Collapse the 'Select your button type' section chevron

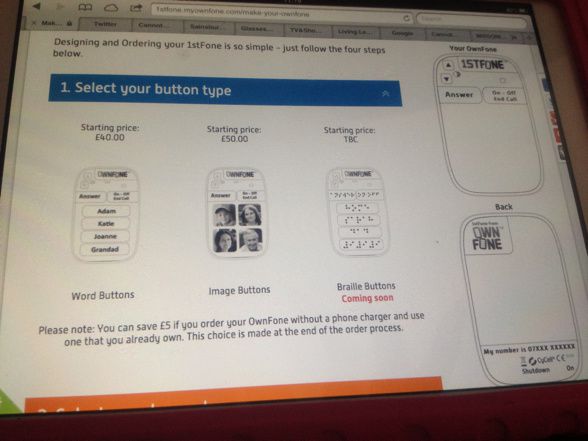(x=386, y=93)
